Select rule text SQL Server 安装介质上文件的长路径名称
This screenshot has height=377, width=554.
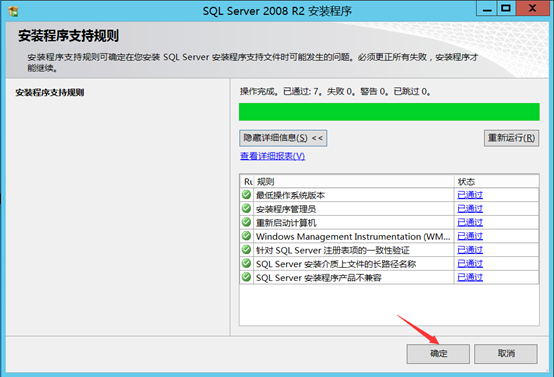[x=336, y=264]
